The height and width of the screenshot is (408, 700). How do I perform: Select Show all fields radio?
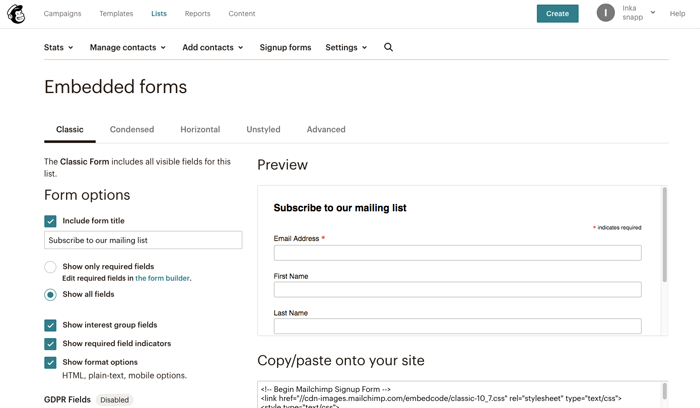click(x=50, y=295)
